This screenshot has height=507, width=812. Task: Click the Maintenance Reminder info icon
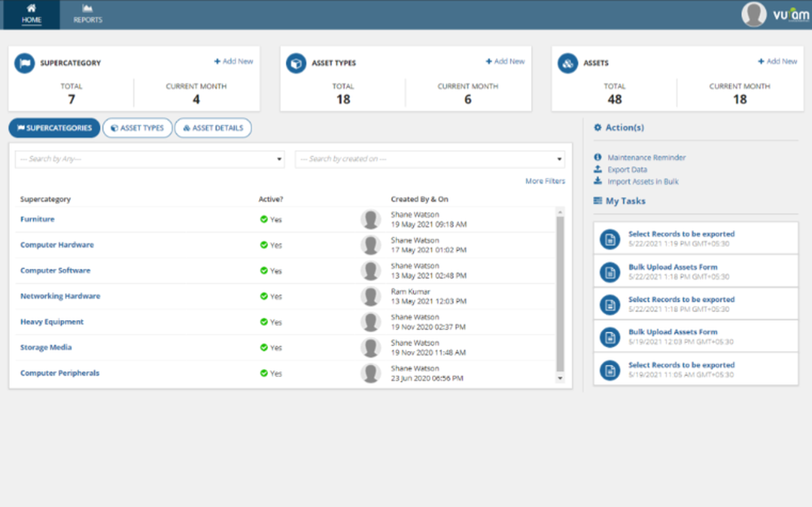click(x=599, y=157)
